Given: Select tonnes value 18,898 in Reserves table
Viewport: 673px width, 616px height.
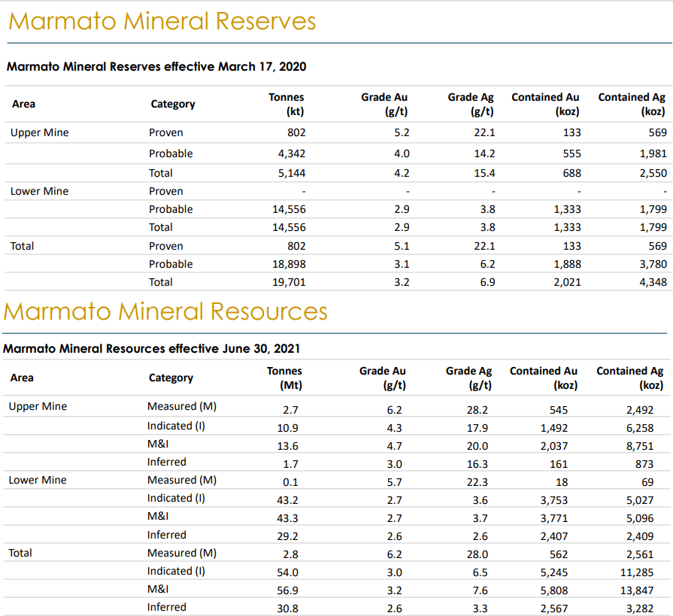Looking at the screenshot, I should coord(289,265).
